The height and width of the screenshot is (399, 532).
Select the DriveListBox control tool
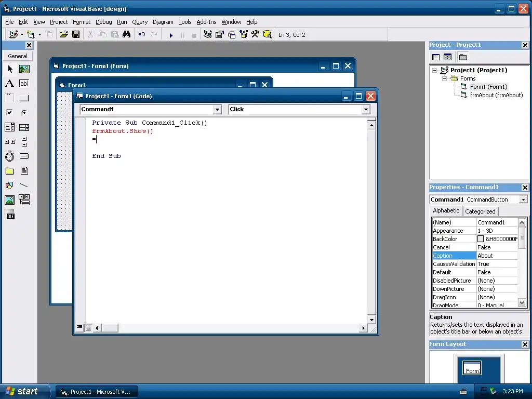point(24,156)
